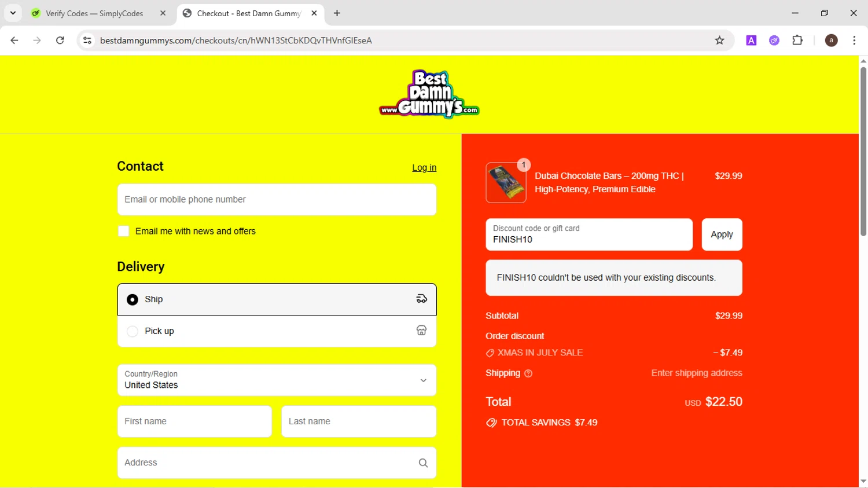Image resolution: width=868 pixels, height=488 pixels.
Task: Open a new browser tab
Action: [x=337, y=13]
